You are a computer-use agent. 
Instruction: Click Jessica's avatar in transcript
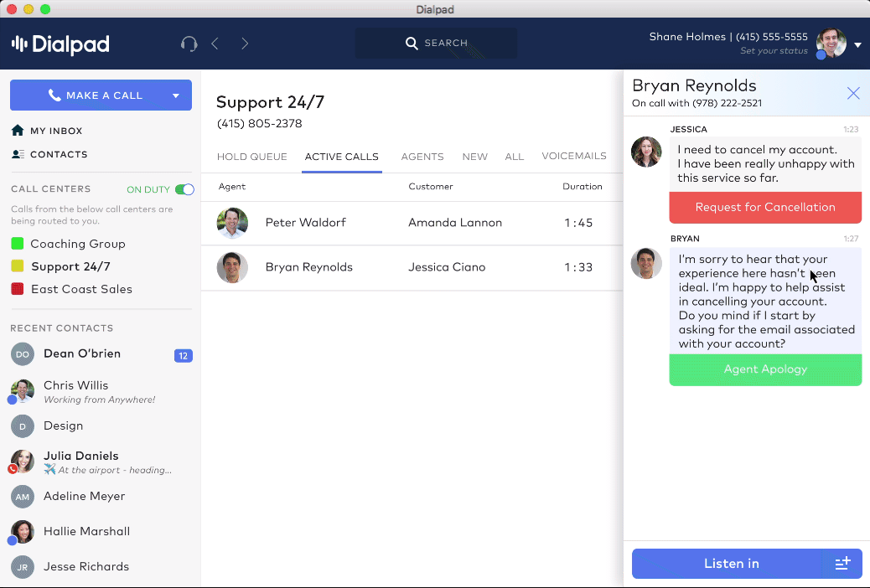coord(646,152)
